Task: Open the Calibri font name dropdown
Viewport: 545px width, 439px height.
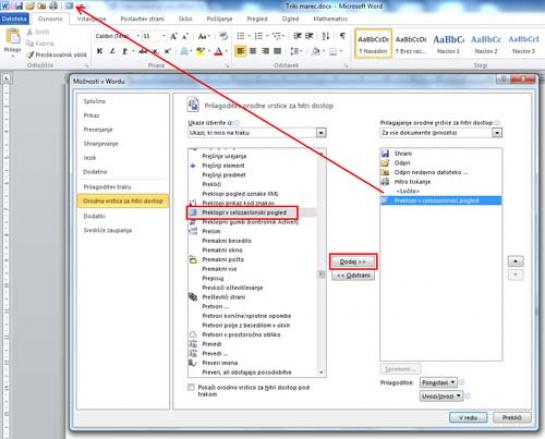Action: click(138, 36)
